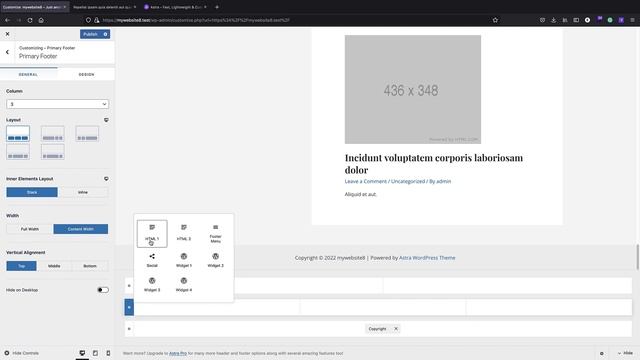This screenshot has height=360, width=640.
Task: Add the HTML 2 element to footer
Action: (x=184, y=233)
